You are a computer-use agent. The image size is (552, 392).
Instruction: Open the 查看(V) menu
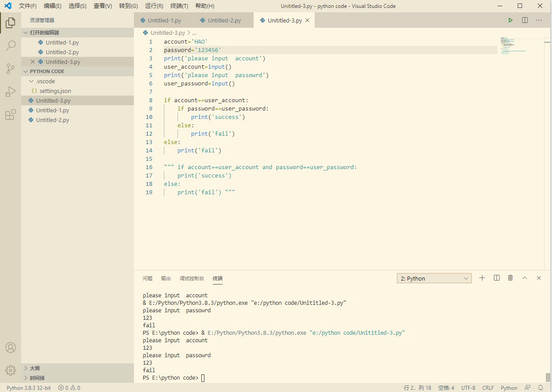pyautogui.click(x=103, y=6)
